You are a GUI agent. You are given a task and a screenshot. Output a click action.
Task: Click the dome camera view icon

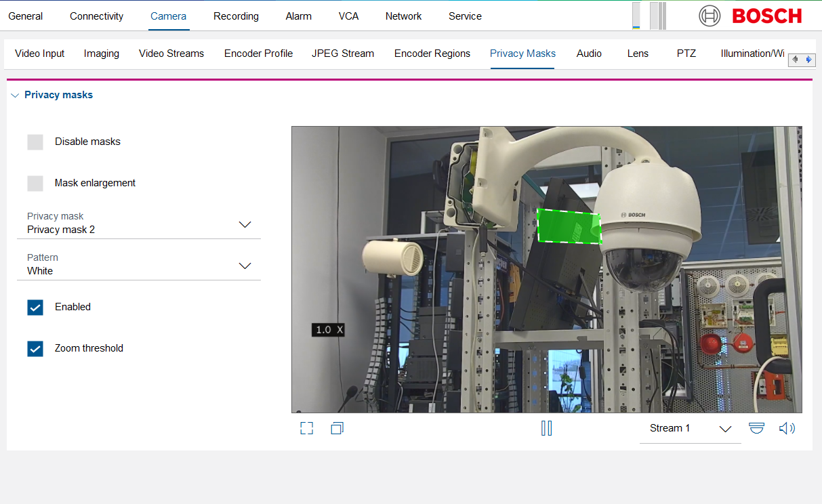coord(756,428)
